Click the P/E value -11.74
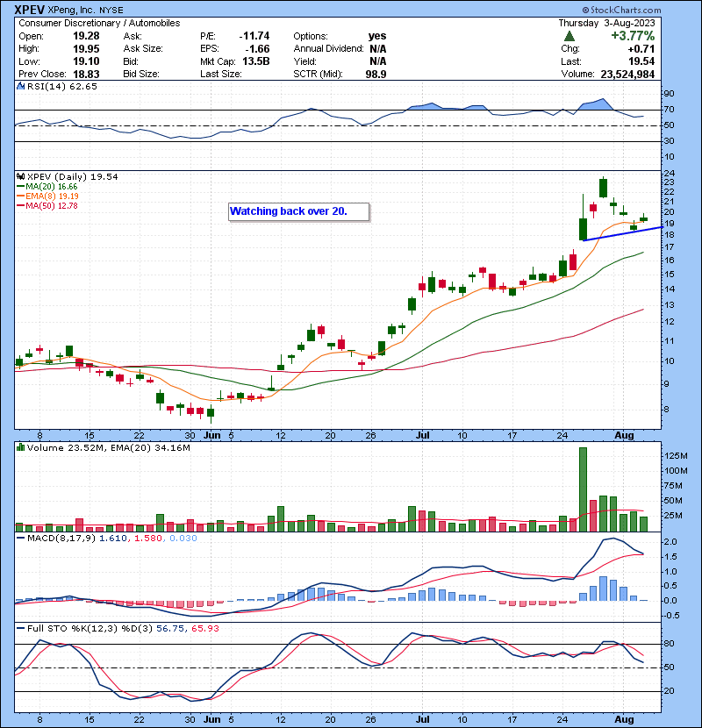Screen dimensions: 702x728 [x=254, y=36]
